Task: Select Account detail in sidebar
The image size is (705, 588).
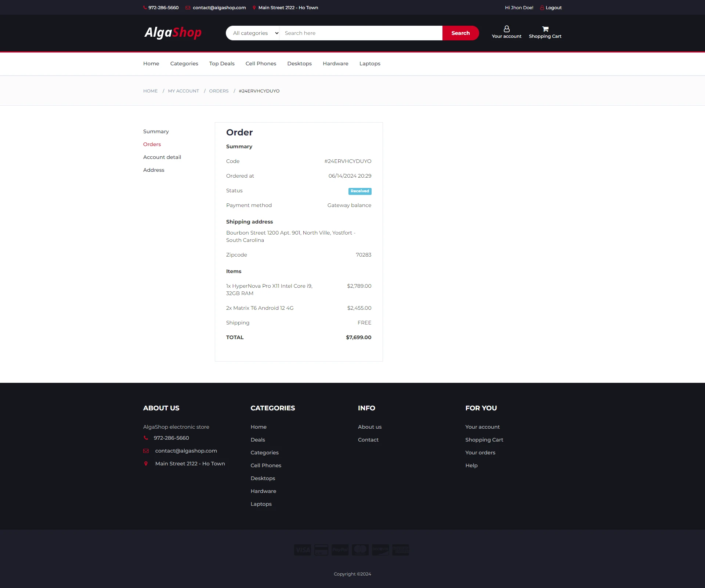Action: tap(162, 157)
